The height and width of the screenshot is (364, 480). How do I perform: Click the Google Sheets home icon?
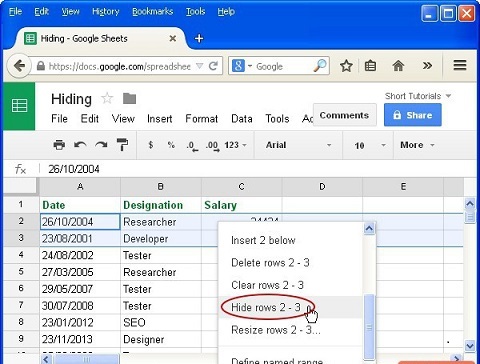pyautogui.click(x=19, y=106)
